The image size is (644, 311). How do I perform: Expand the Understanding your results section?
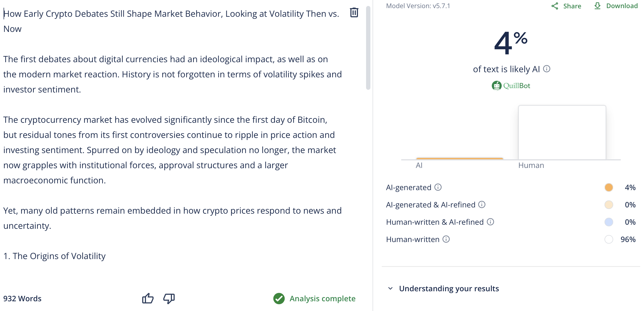tap(449, 289)
